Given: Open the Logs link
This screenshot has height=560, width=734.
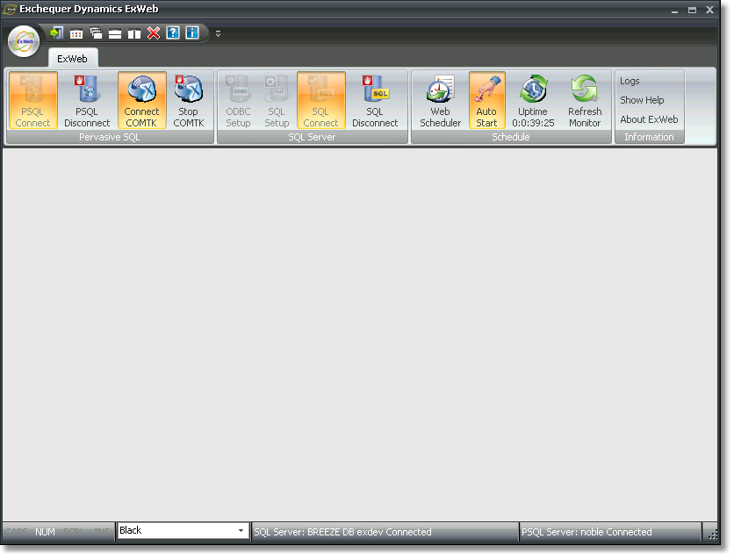Looking at the screenshot, I should 630,81.
